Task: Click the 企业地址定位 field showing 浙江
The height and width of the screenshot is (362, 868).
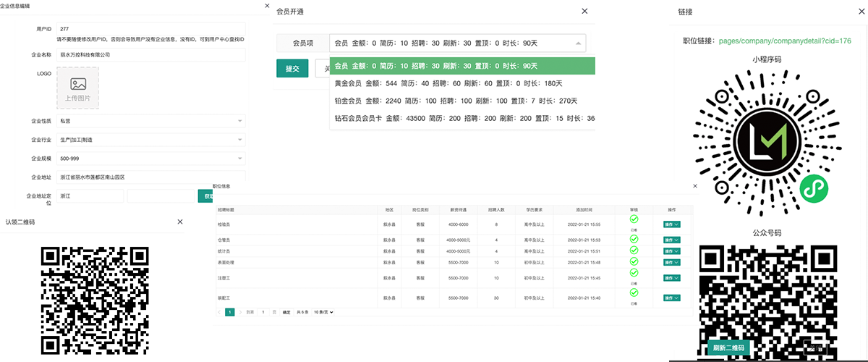Action: 90,196
